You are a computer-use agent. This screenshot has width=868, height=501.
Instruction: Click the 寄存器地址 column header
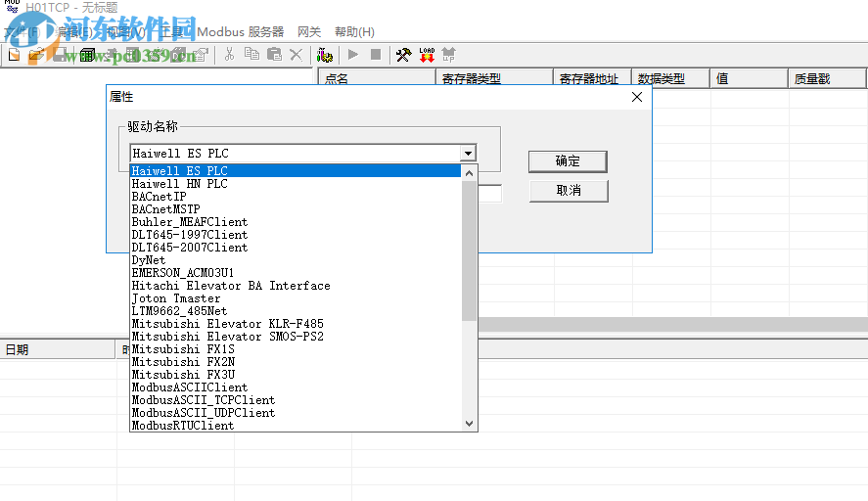click(592, 78)
